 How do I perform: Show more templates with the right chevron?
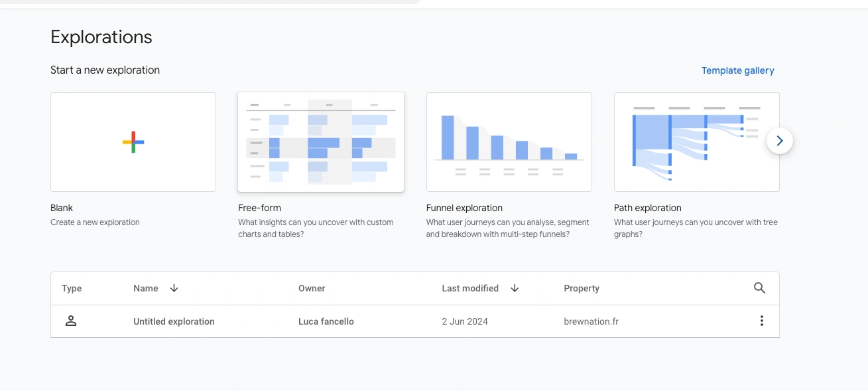tap(780, 141)
